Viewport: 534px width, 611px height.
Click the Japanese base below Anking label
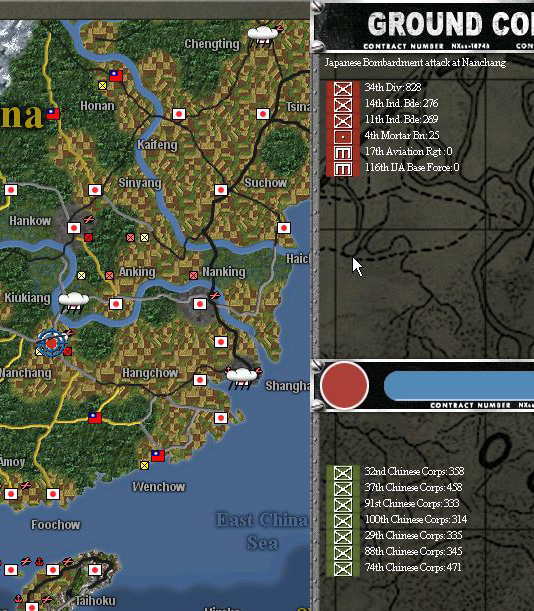(x=116, y=304)
